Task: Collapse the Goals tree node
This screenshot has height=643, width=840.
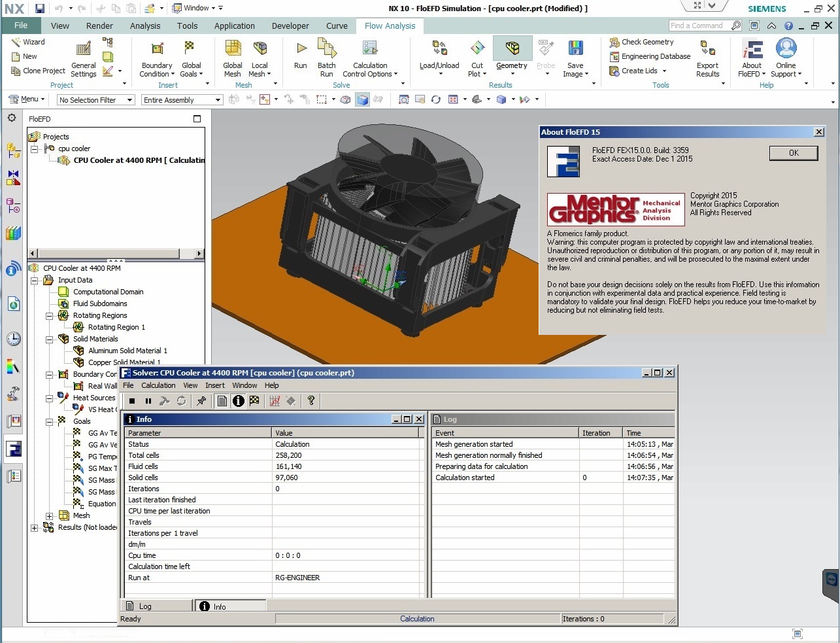Action: point(50,421)
